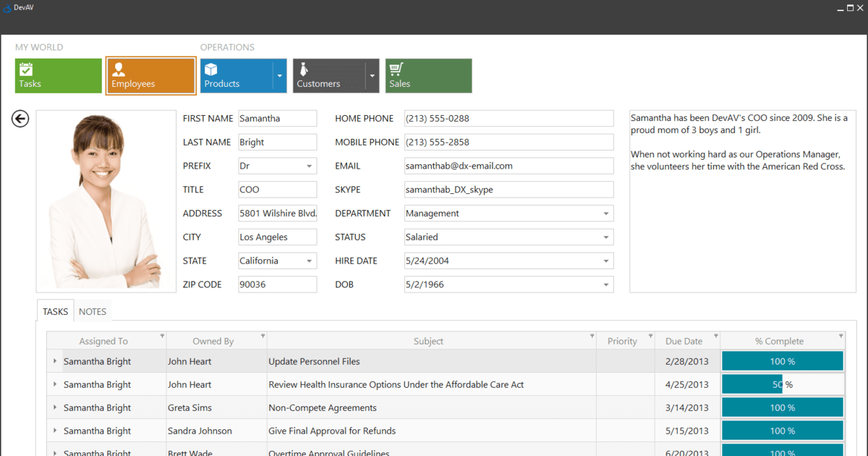868x456 pixels.
Task: Open the Products box icon
Action: [210, 70]
